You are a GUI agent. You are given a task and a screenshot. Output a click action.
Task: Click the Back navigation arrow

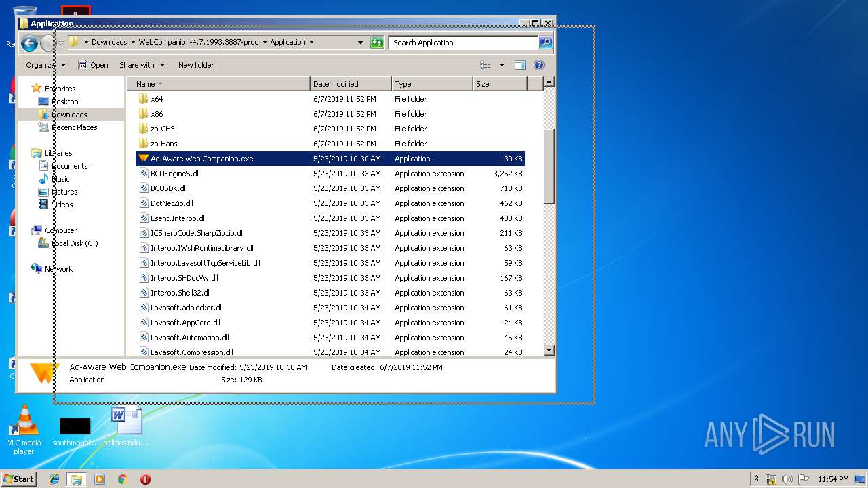click(29, 43)
